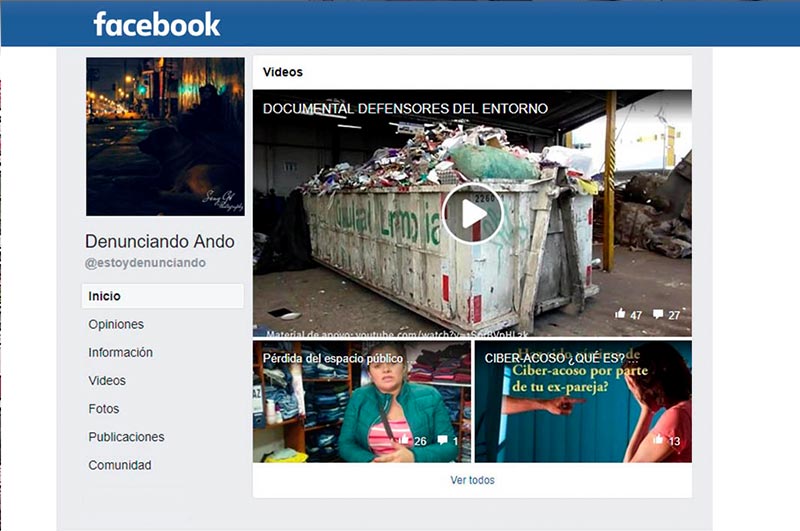The height and width of the screenshot is (531, 800).
Task: Select Videos in the left sidebar
Action: click(x=107, y=380)
